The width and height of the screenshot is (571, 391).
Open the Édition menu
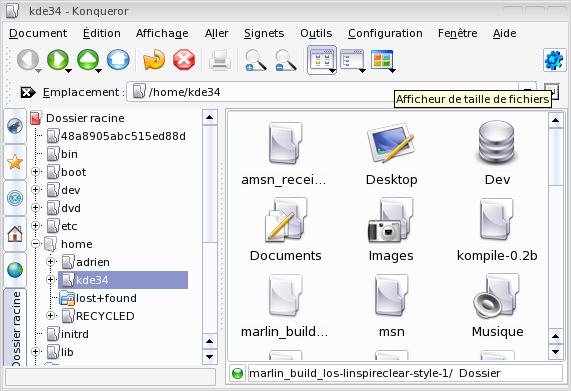(x=102, y=33)
